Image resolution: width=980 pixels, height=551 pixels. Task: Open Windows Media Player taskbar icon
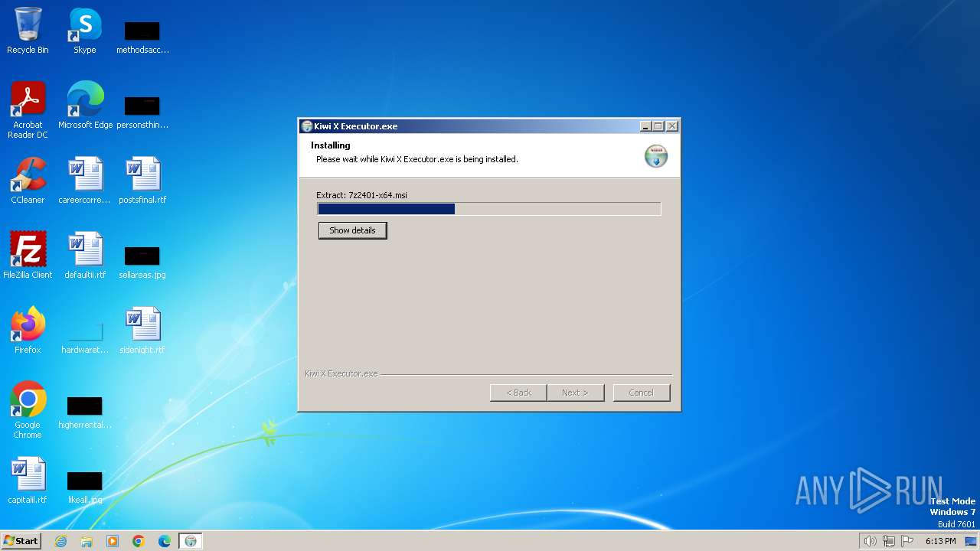coord(113,541)
